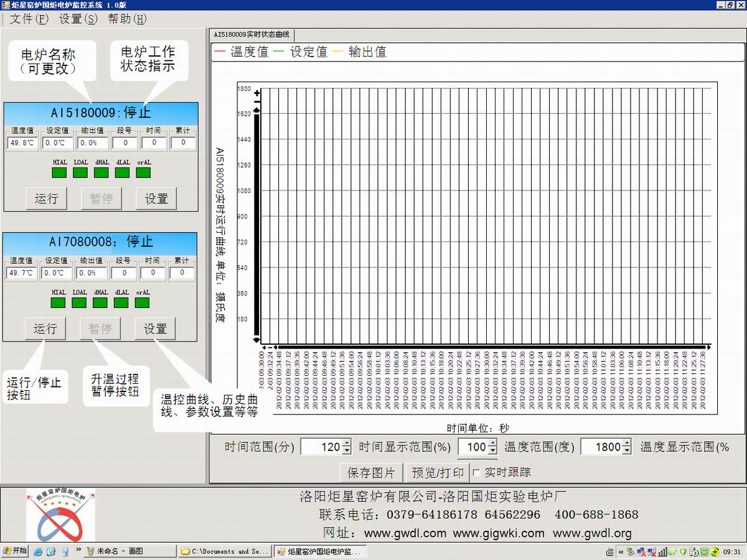
Task: Increase the 时间范围(分) spinner value
Action: coord(347,443)
